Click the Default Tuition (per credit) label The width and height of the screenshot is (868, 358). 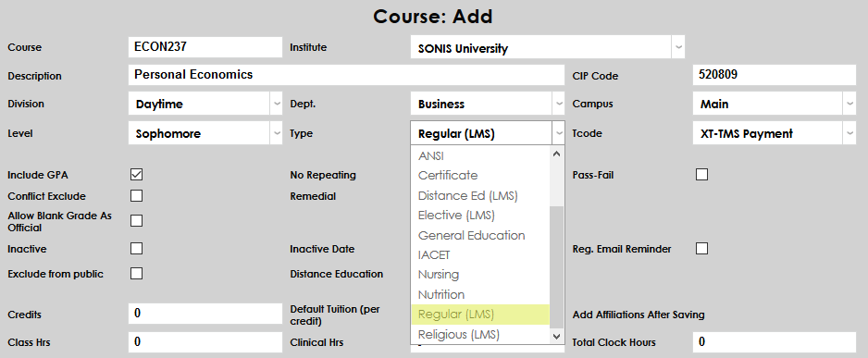[x=335, y=315]
